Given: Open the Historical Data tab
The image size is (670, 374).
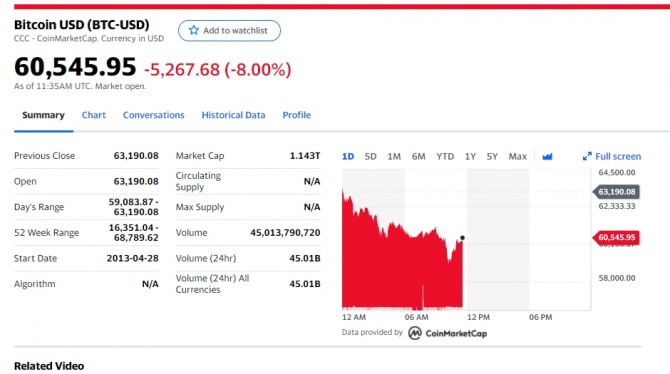Looking at the screenshot, I should pyautogui.click(x=233, y=115).
